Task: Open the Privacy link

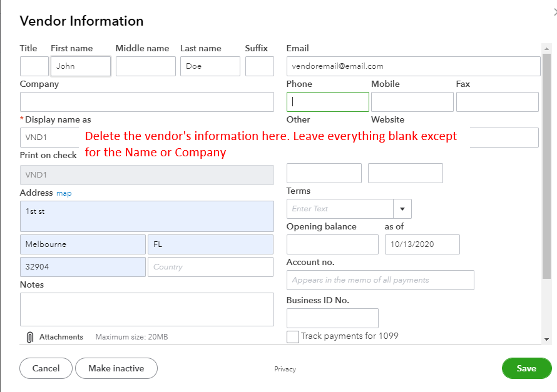Action: pyautogui.click(x=285, y=369)
